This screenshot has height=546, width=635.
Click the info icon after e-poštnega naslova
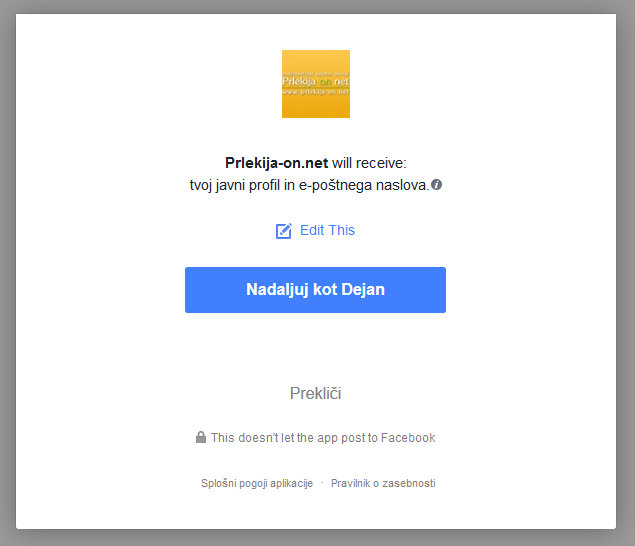pos(436,185)
